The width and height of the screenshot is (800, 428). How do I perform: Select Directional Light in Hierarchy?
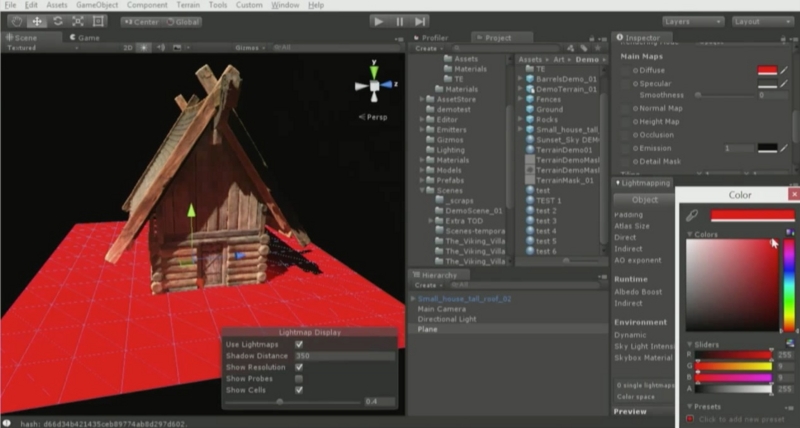pyautogui.click(x=447, y=319)
